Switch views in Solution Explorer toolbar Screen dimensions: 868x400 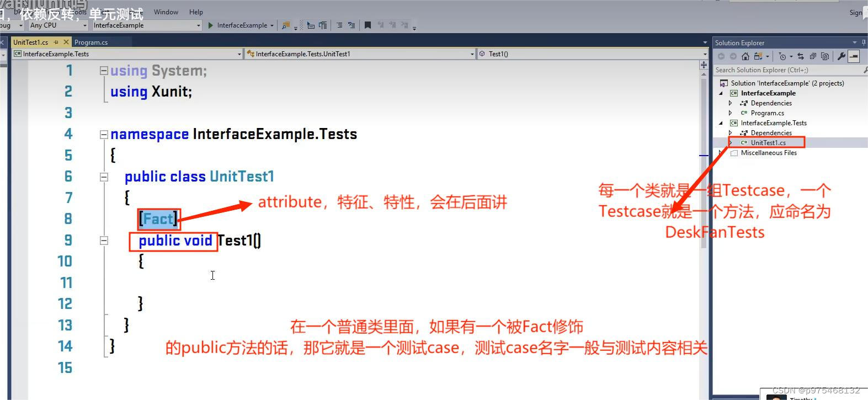click(758, 56)
